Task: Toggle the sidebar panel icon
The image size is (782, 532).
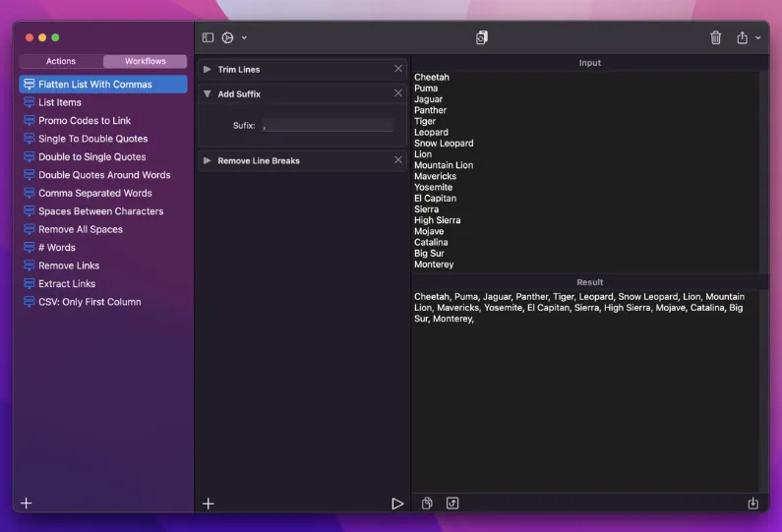Action: (208, 37)
